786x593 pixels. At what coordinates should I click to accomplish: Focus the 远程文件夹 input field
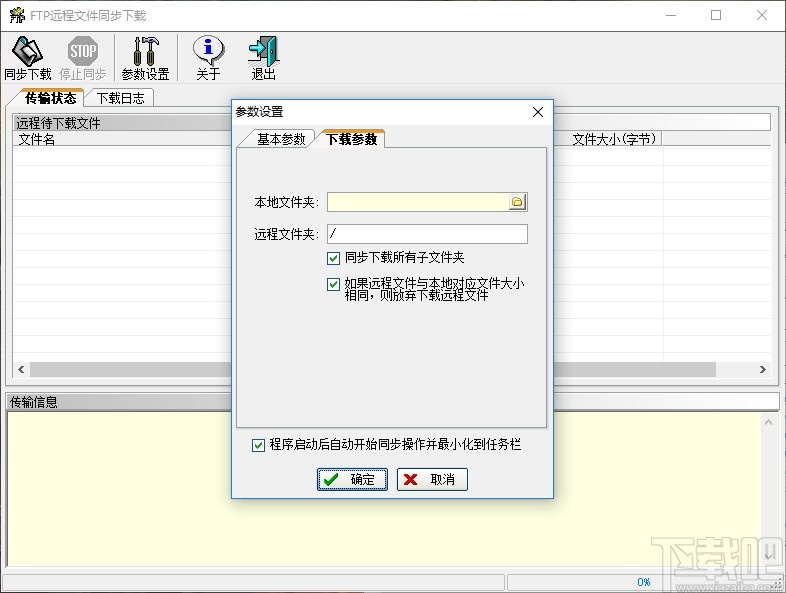(427, 234)
